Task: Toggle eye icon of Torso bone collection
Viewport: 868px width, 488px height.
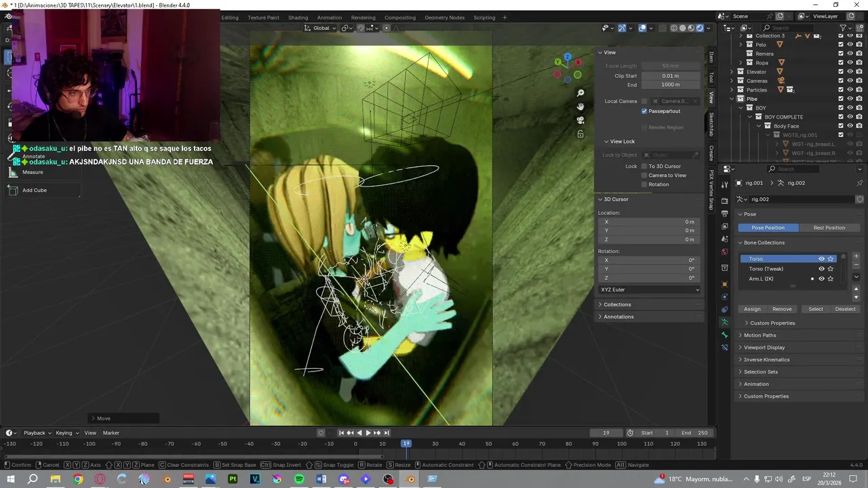Action: tap(821, 259)
